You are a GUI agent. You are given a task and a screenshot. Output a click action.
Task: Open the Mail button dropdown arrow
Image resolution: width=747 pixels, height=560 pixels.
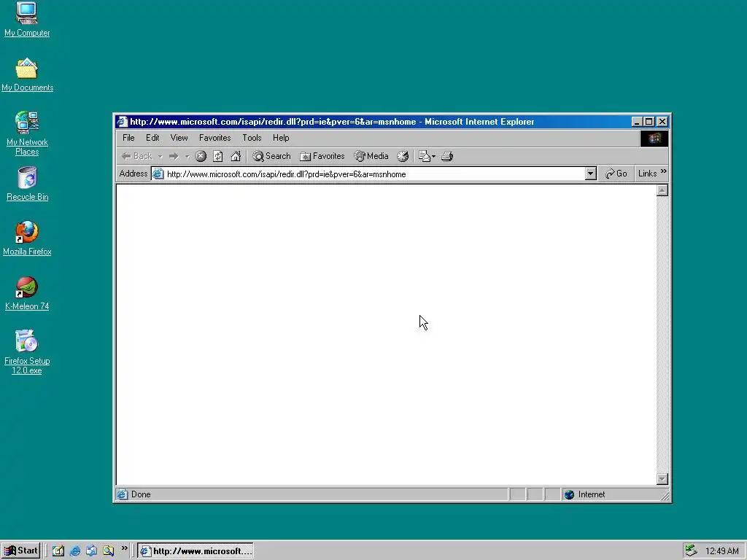(433, 156)
